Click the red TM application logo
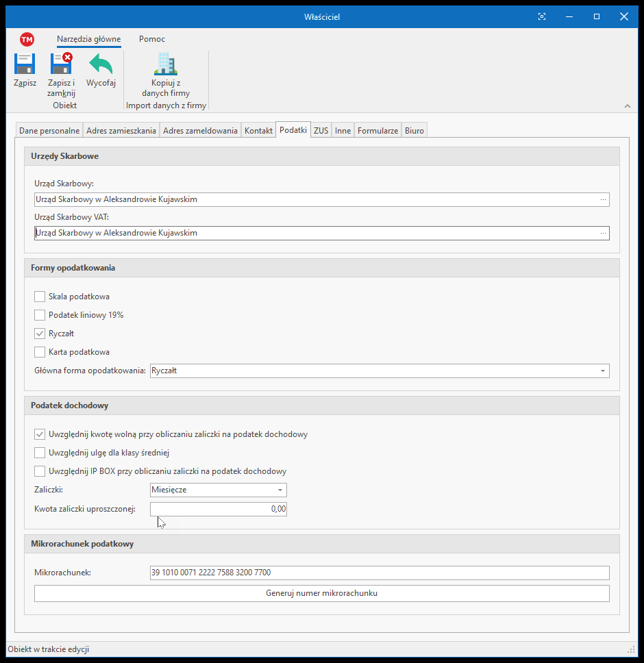The image size is (644, 663). tap(27, 39)
